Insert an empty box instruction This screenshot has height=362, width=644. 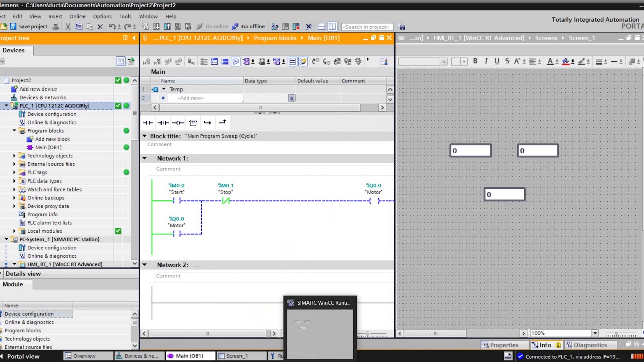coord(193,123)
